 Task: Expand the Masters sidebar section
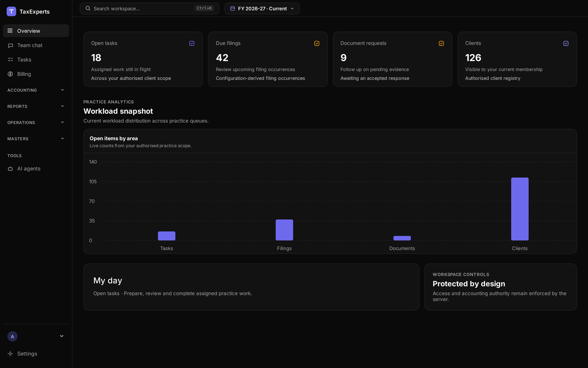tap(36, 139)
